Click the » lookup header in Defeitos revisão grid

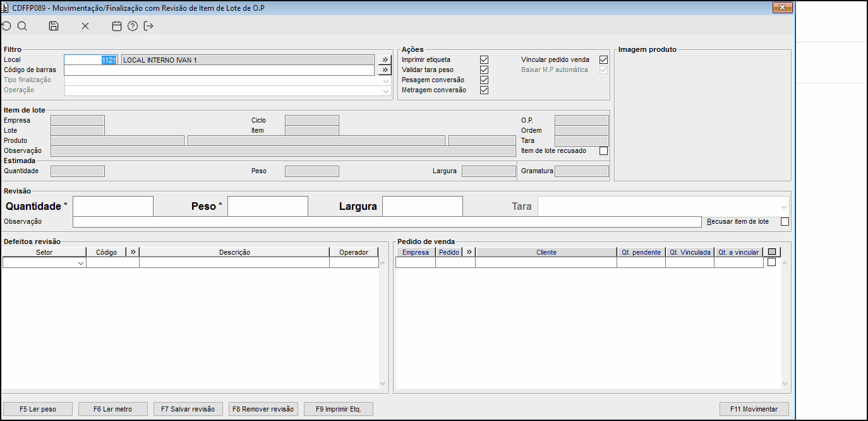(x=133, y=252)
